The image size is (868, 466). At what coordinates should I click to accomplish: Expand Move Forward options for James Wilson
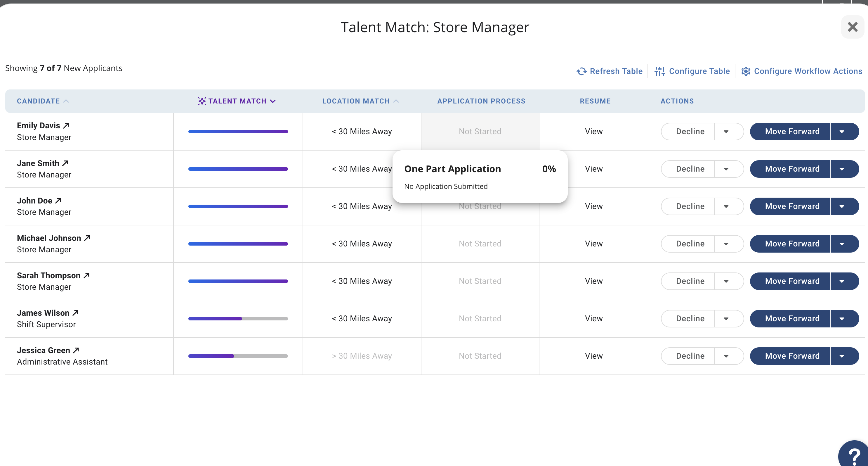842,319
